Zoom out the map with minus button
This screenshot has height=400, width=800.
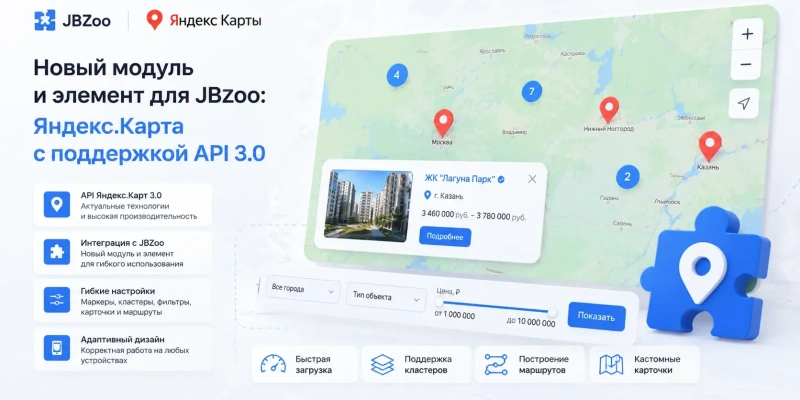click(x=746, y=65)
